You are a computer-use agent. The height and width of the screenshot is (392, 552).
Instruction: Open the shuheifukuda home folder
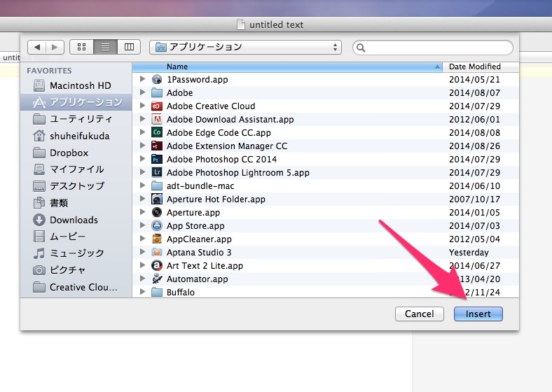[x=76, y=136]
